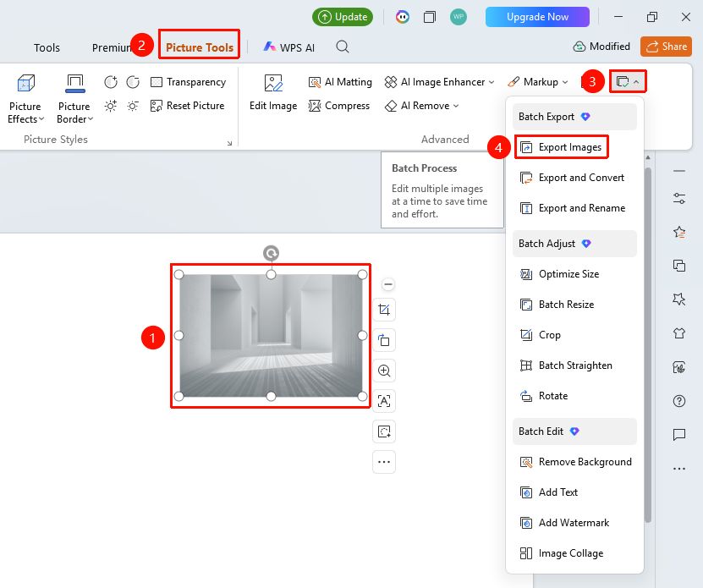Open the WP user avatar
703x588 pixels.
[459, 17]
